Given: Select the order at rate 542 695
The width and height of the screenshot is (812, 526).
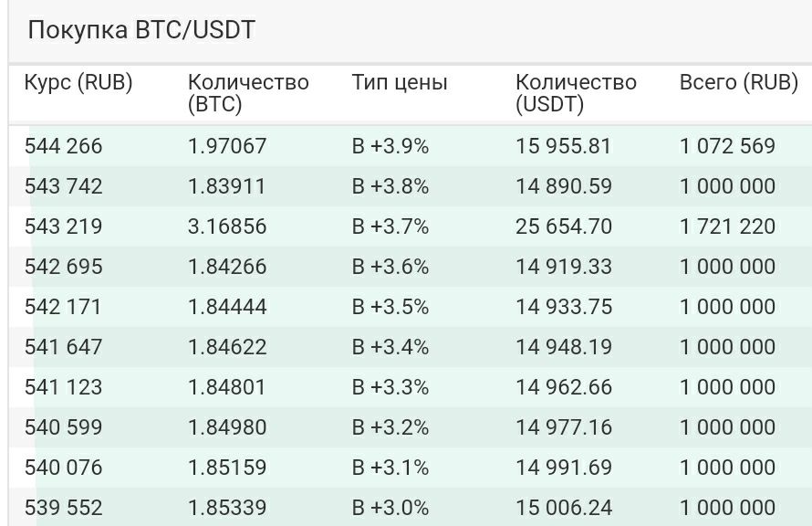Looking at the screenshot, I should click(411, 267).
